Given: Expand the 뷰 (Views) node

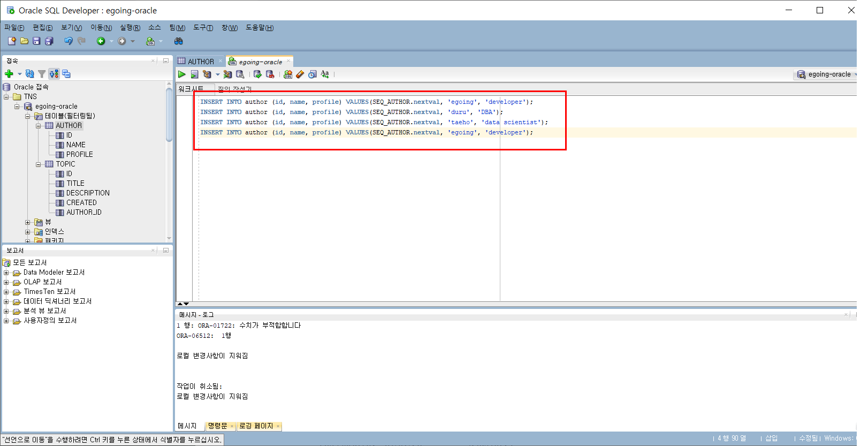Looking at the screenshot, I should pos(28,222).
